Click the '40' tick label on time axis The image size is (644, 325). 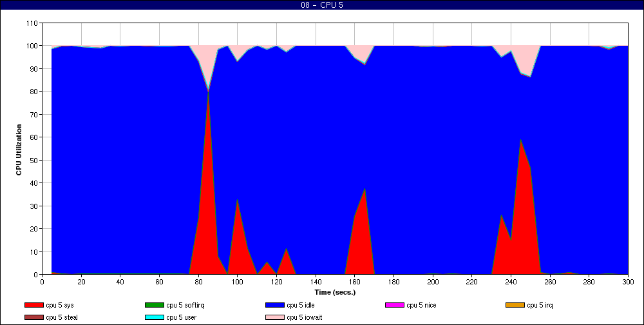click(x=120, y=282)
